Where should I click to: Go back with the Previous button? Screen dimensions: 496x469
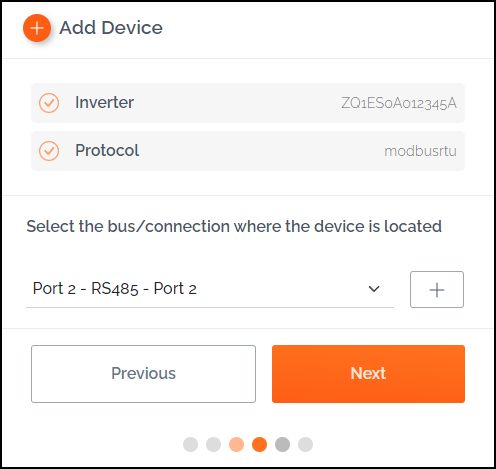pyautogui.click(x=143, y=374)
